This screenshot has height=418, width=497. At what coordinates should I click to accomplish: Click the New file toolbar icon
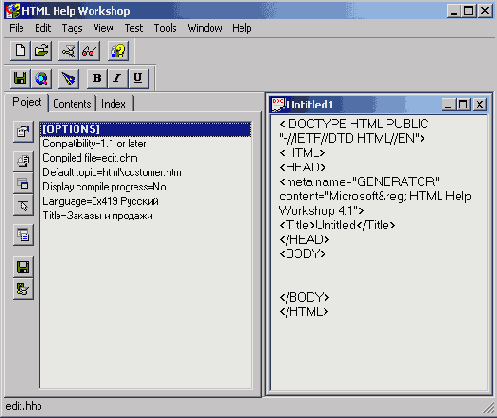20,51
